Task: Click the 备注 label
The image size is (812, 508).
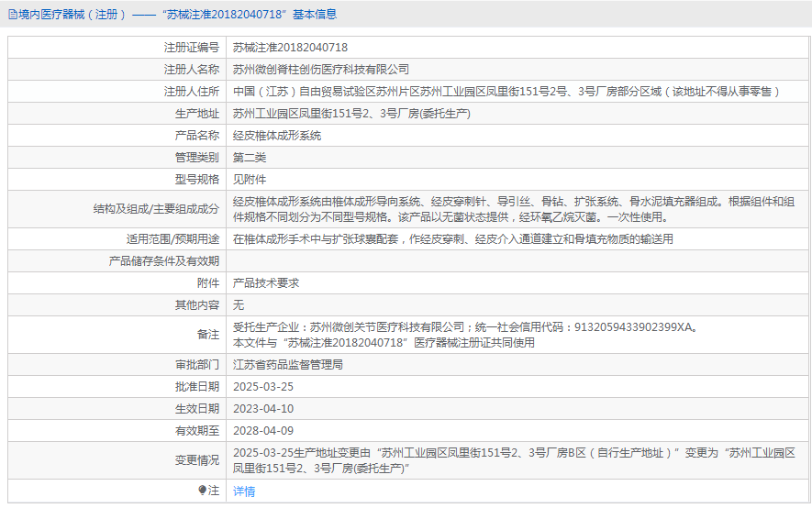Action: pyautogui.click(x=208, y=335)
